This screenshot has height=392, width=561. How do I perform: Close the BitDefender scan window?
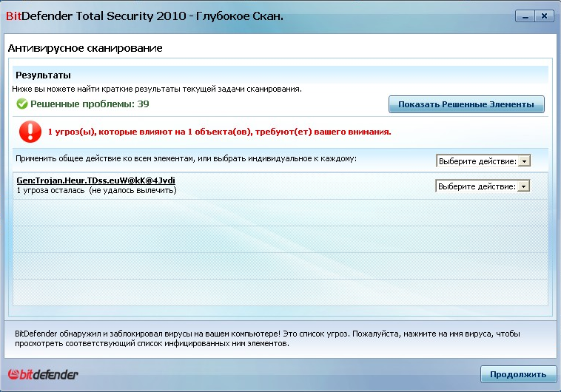coord(544,16)
